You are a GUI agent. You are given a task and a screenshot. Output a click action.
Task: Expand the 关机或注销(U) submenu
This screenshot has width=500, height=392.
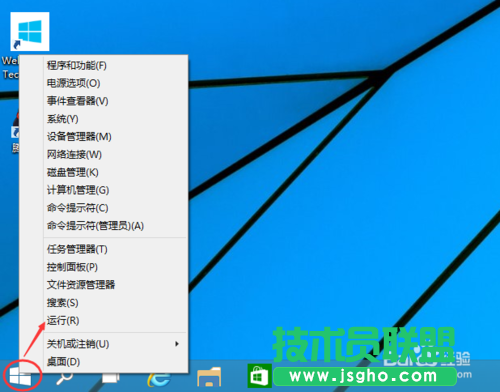click(x=104, y=344)
